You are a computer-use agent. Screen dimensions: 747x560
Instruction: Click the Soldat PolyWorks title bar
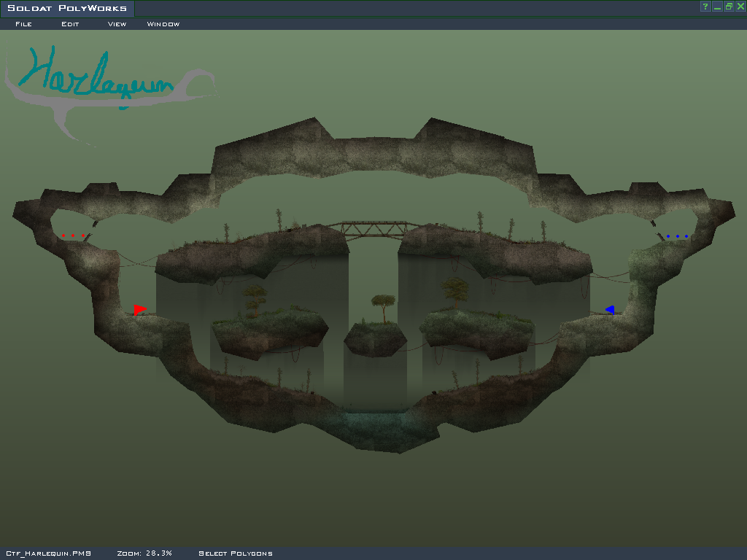coord(67,9)
